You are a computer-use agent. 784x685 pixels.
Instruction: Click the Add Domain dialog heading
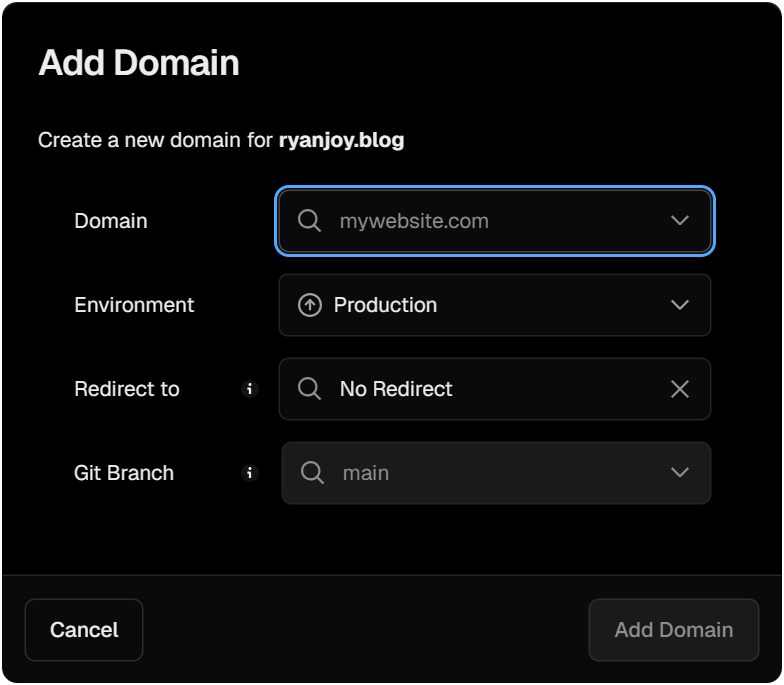click(139, 63)
